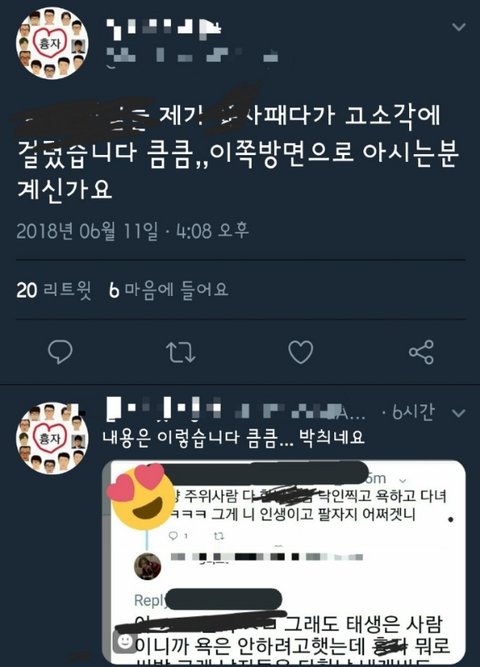Tap the 6시간 time label on the reply

point(413,412)
